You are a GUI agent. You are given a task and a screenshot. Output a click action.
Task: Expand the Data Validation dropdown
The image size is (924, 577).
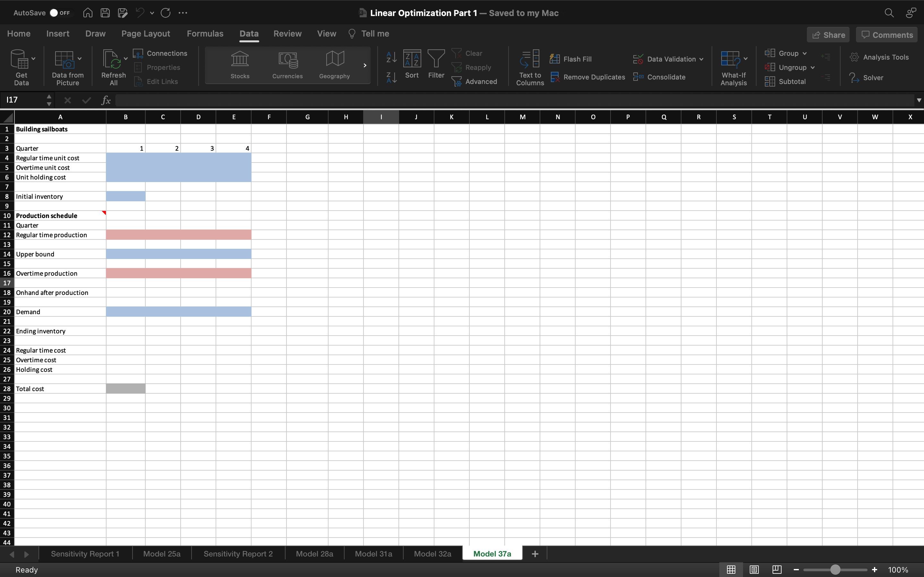(x=701, y=59)
